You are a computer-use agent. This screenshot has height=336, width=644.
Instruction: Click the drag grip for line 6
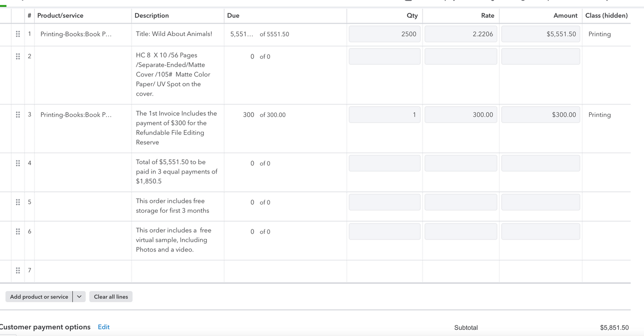click(18, 232)
